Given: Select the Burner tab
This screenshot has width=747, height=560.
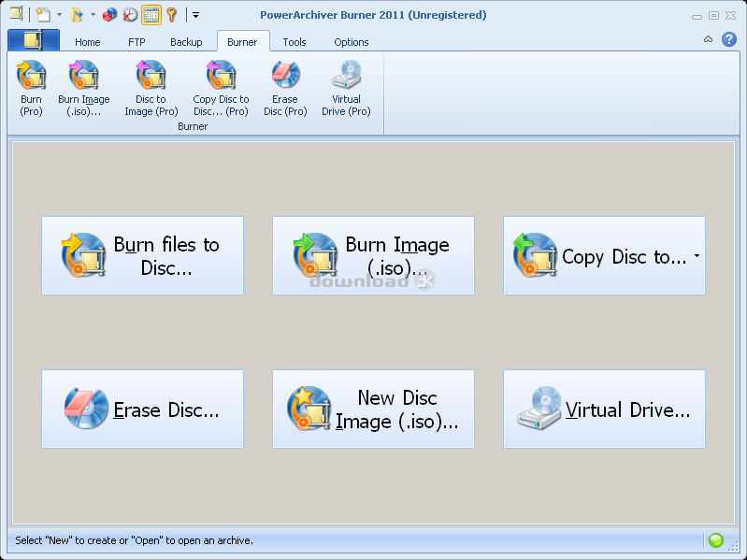Looking at the screenshot, I should [242, 42].
